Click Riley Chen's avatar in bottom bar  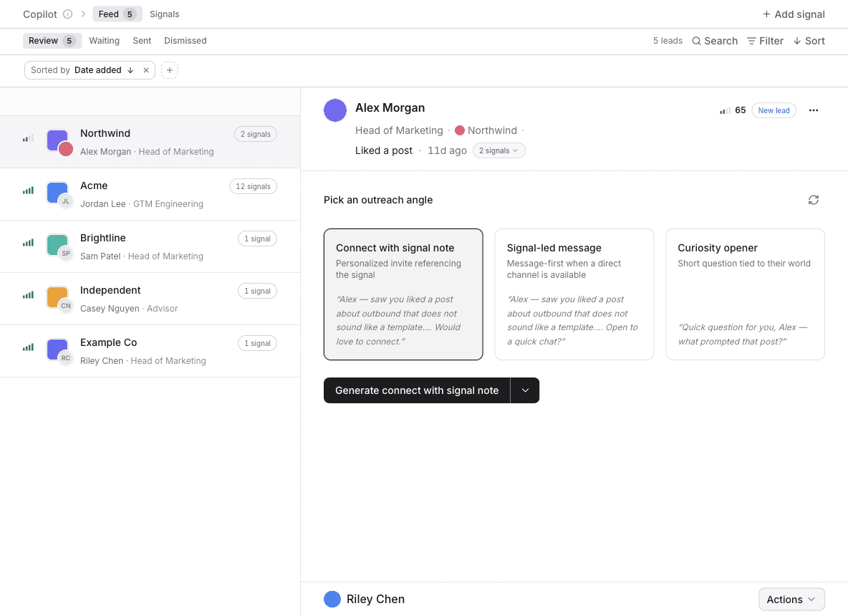(332, 600)
